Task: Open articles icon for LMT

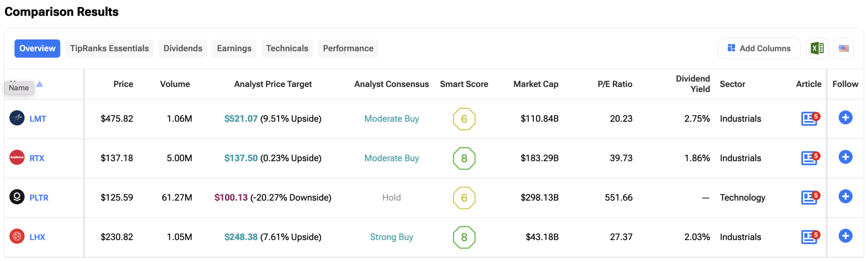Action: coord(810,118)
